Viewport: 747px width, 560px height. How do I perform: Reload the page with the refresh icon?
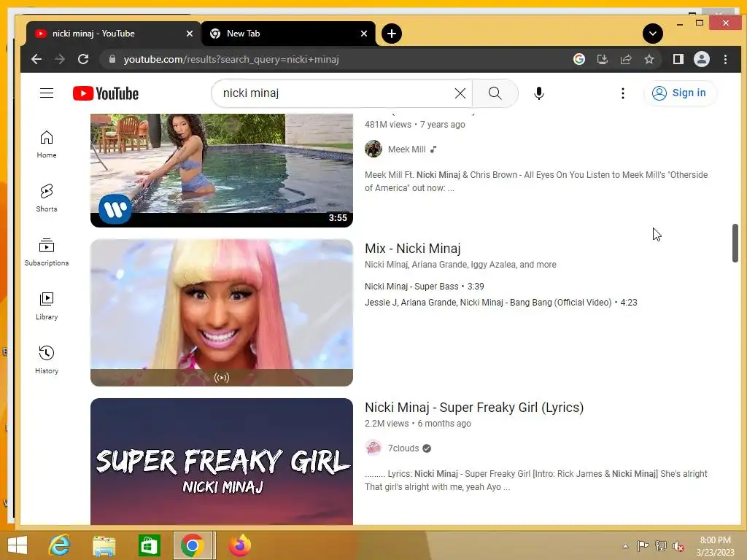[x=83, y=59]
